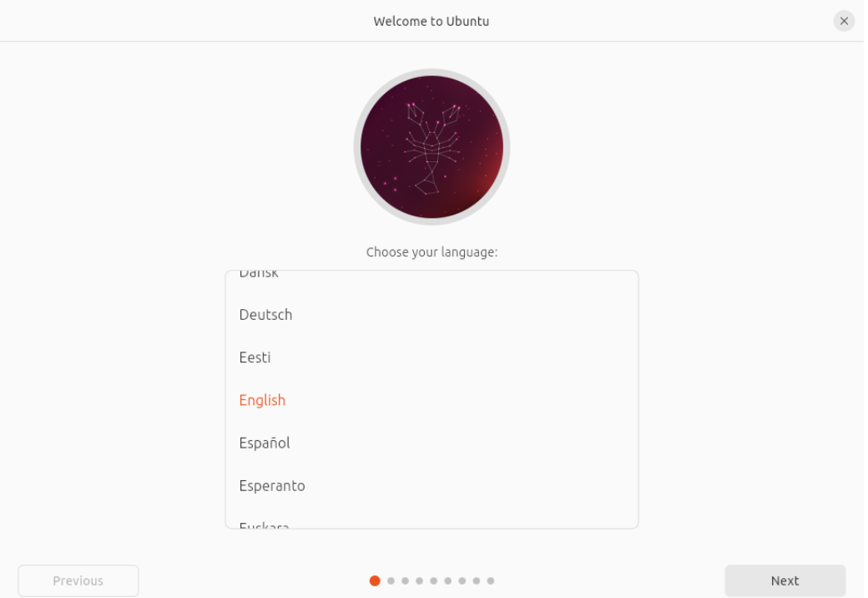This screenshot has height=598, width=868.
Task: Jump to the second page indicator dot
Action: 391,580
